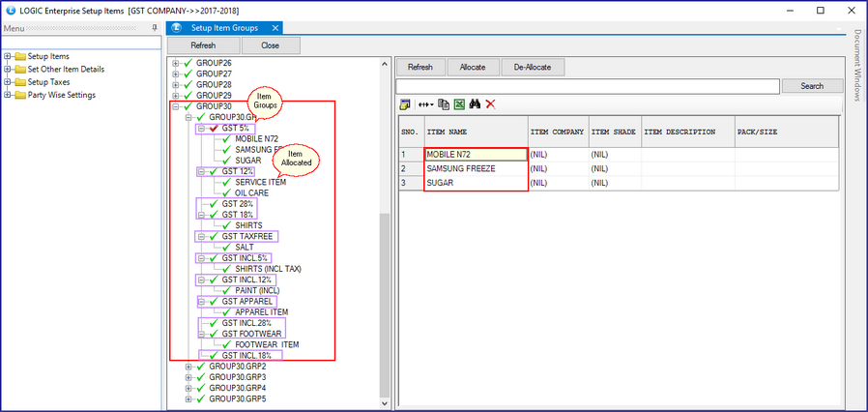The height and width of the screenshot is (412, 868).
Task: Toggle the check mark beside SHIRTS
Action: click(x=226, y=225)
